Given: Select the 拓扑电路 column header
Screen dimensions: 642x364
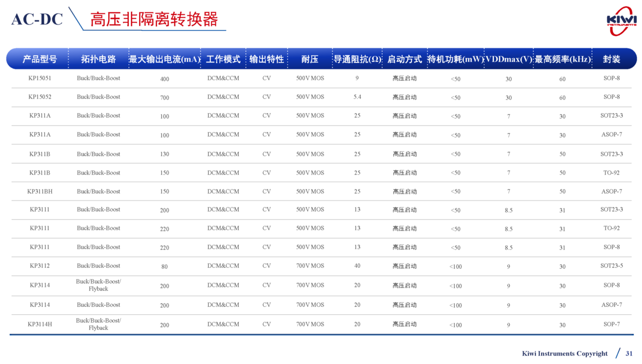Looking at the screenshot, I should click(98, 59).
